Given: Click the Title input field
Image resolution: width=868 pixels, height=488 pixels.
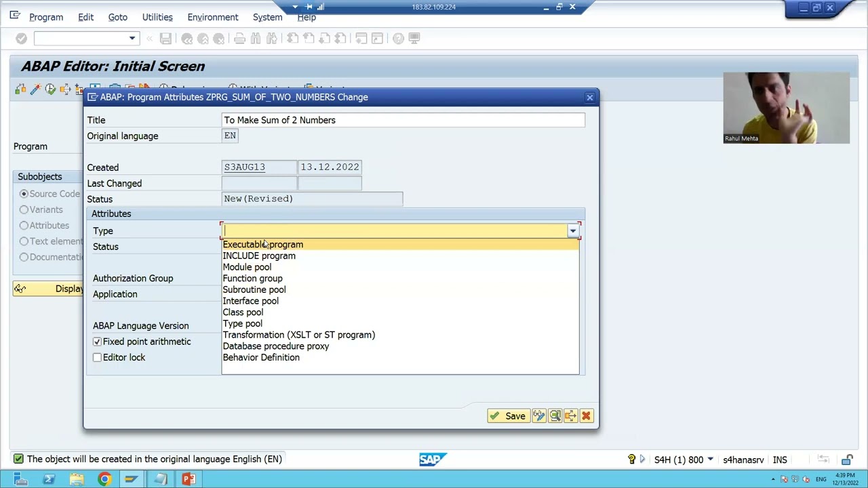Looking at the screenshot, I should (403, 120).
